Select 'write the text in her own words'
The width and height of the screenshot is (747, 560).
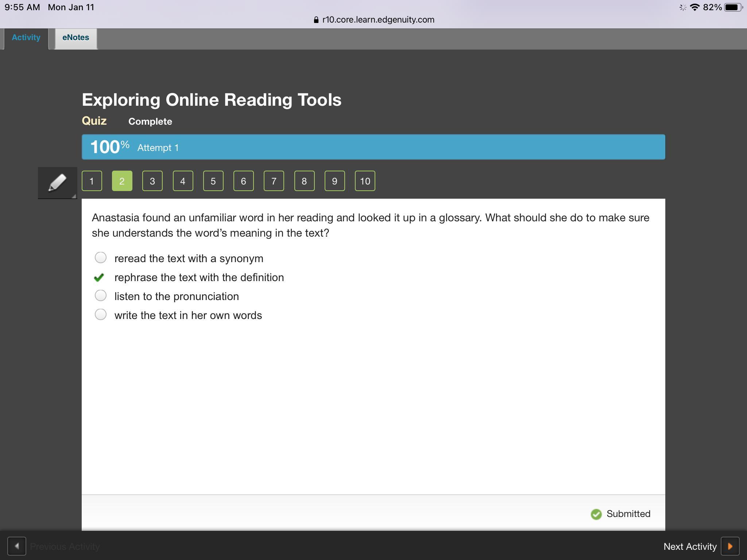101,315
